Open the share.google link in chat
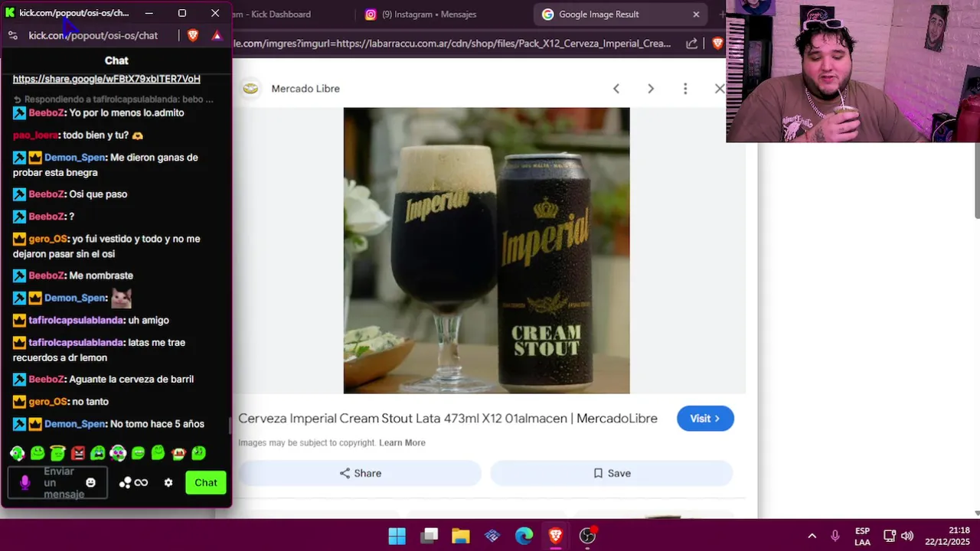 click(106, 79)
